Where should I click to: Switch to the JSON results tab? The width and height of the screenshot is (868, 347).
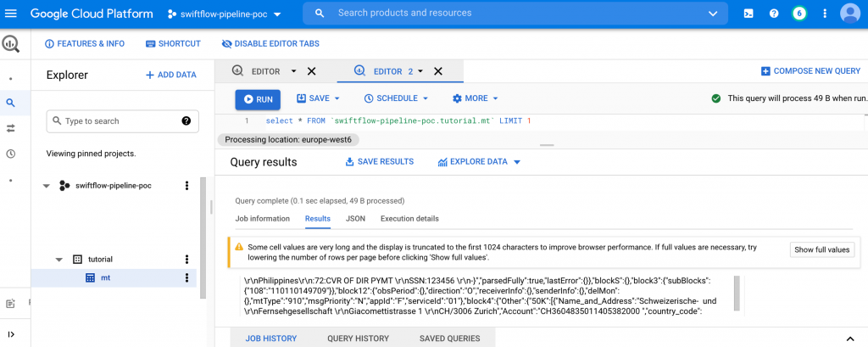[x=355, y=219]
